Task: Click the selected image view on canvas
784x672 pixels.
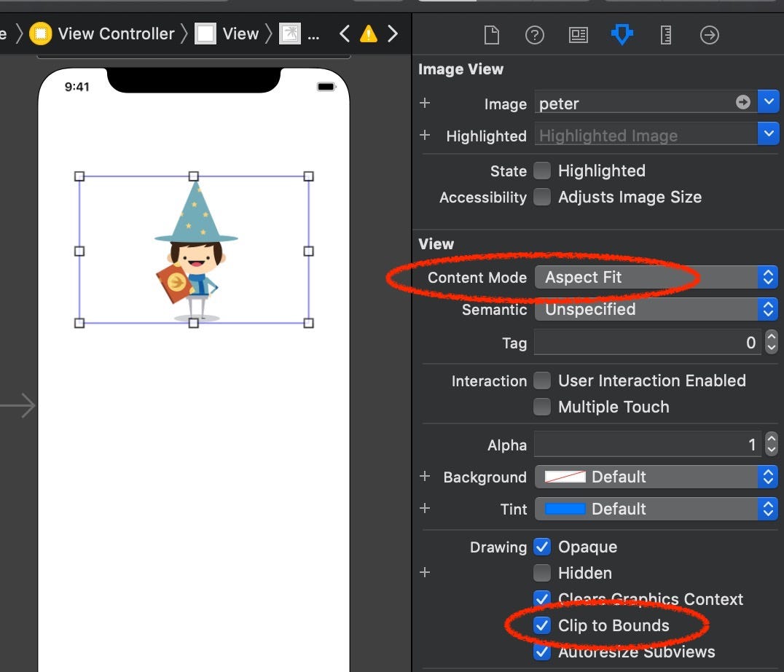Action: 193,249
